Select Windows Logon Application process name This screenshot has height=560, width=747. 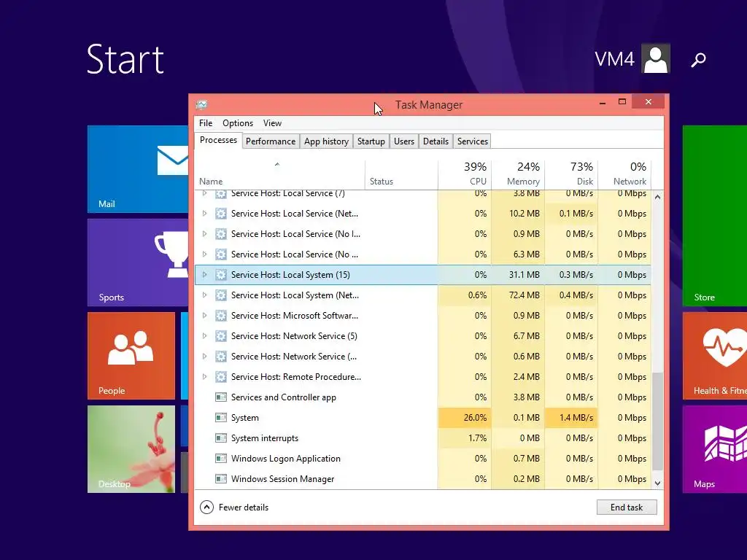[x=286, y=459]
